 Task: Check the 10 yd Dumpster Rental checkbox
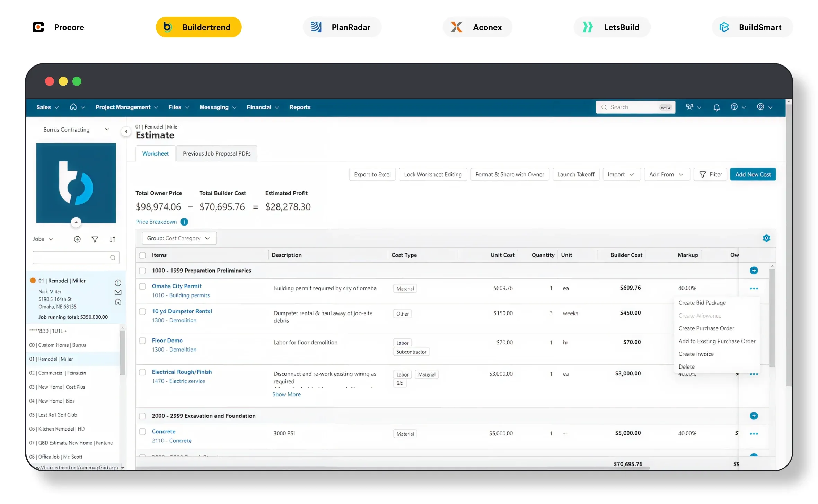coord(142,311)
